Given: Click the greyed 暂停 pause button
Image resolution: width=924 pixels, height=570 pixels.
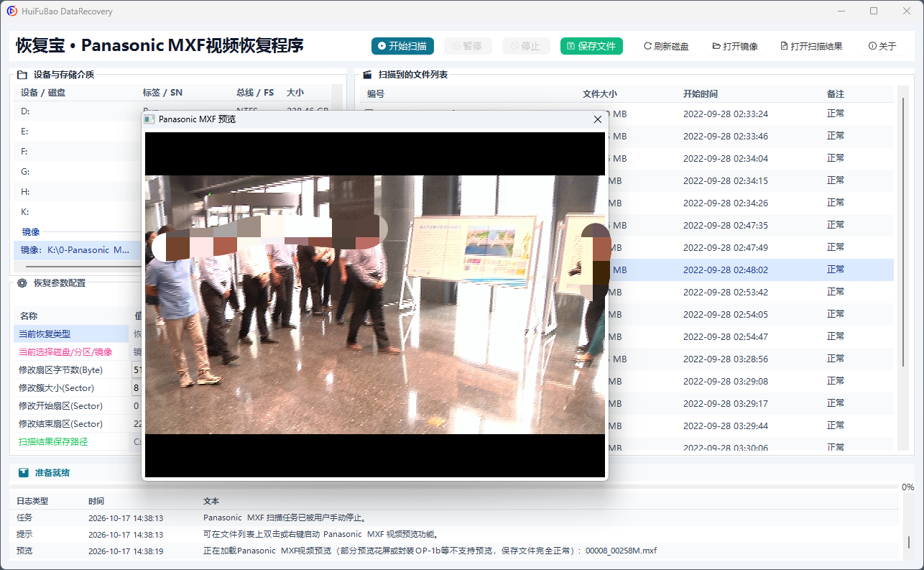Looking at the screenshot, I should (x=468, y=46).
